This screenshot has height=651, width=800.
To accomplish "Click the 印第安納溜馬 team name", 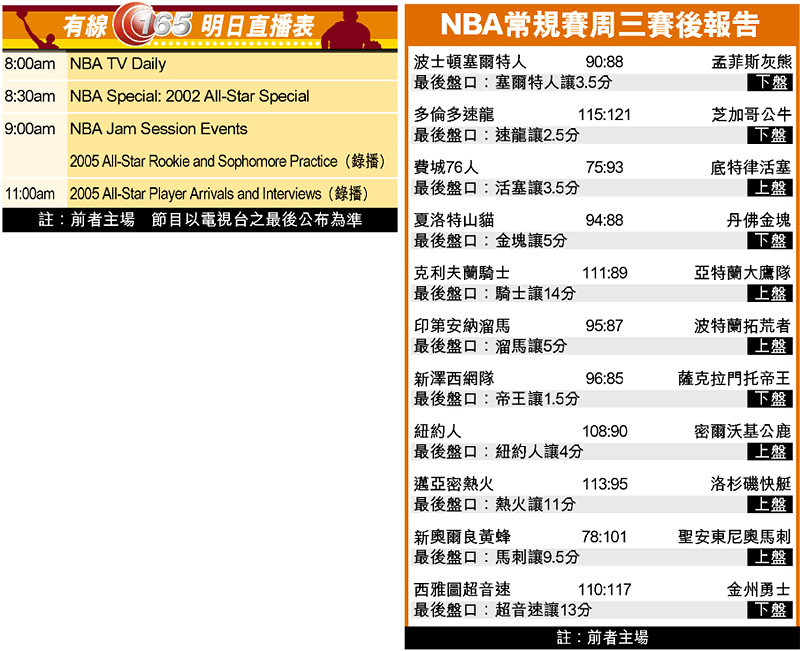I will point(462,326).
